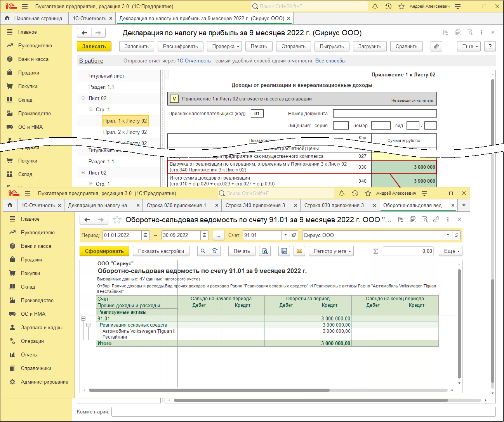Click the sigma sum icon in report toolbar

[375, 251]
